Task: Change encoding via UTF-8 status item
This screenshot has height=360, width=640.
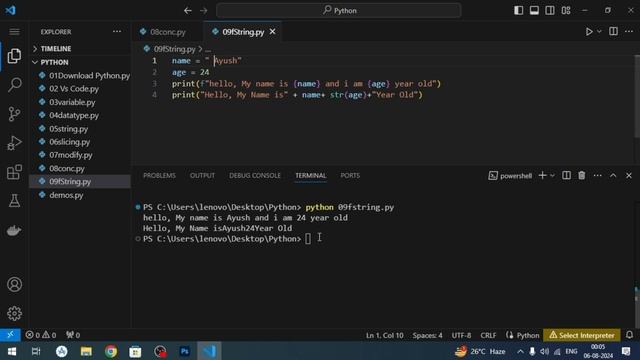Action: point(461,335)
